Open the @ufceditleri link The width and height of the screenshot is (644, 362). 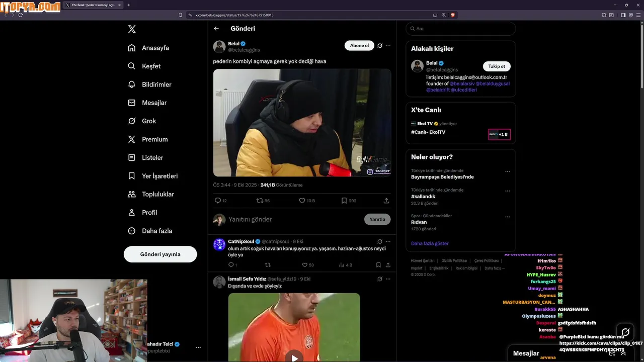tap(464, 90)
